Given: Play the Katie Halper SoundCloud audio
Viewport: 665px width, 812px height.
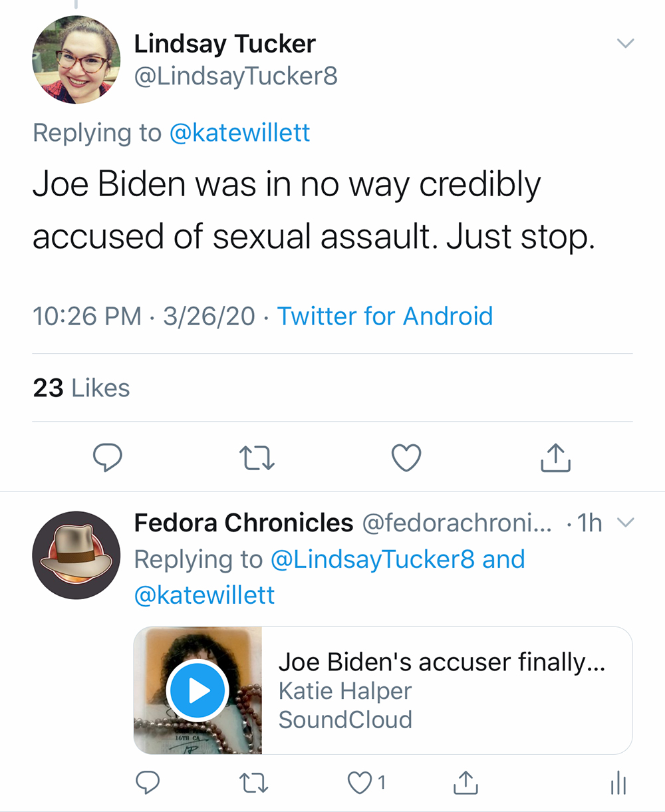Looking at the screenshot, I should coord(198,691).
